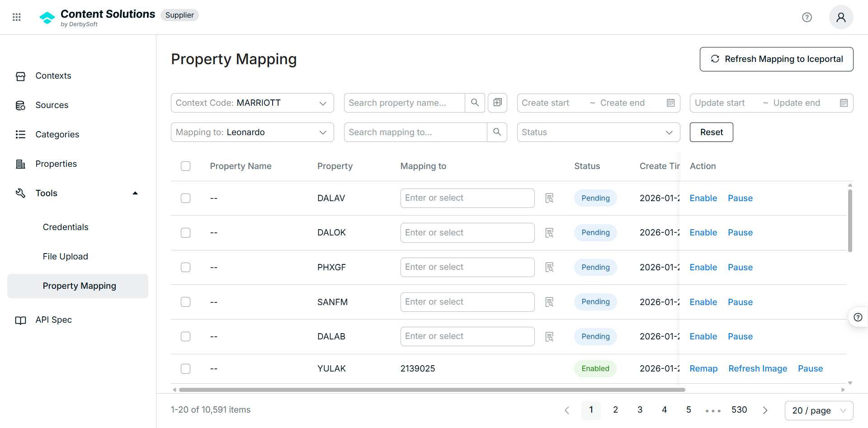Click the Content Solutions logo

tap(47, 18)
